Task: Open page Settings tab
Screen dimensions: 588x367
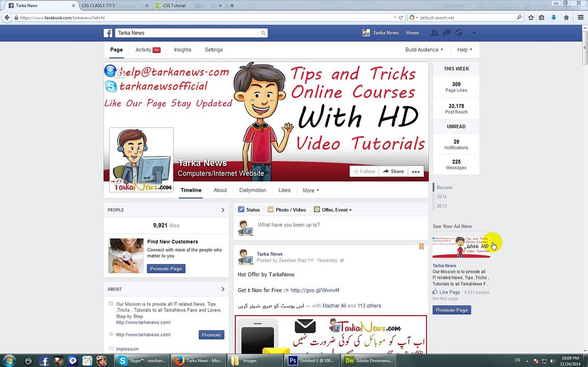Action: pos(214,49)
